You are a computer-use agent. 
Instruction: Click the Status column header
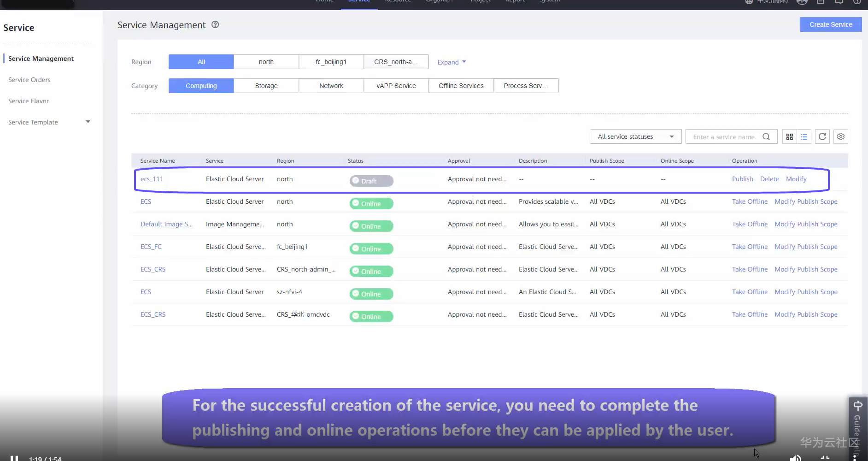click(x=356, y=161)
